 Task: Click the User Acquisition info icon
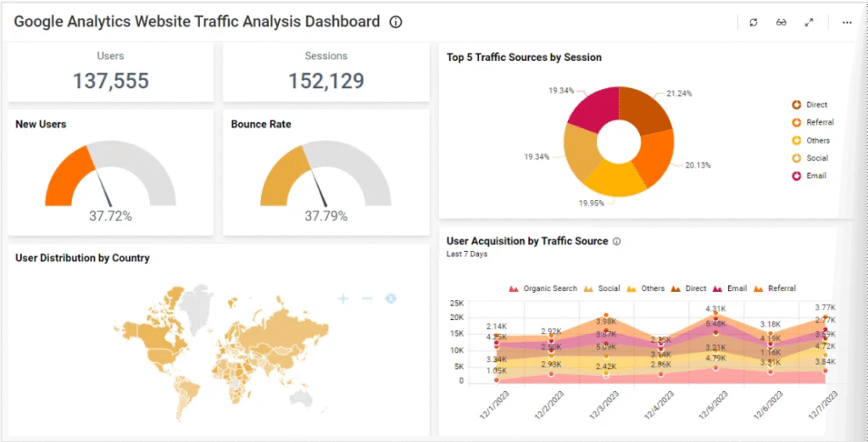617,242
